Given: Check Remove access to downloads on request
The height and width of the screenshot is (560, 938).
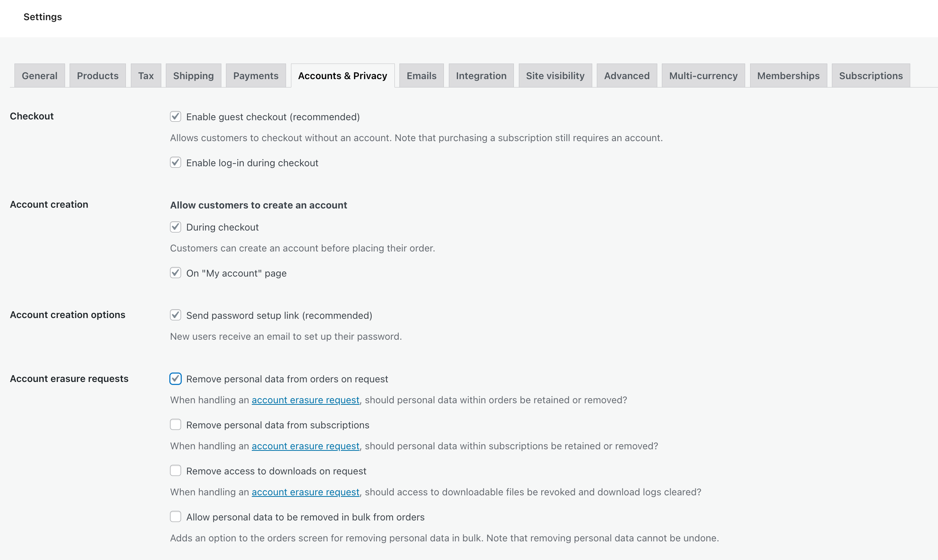Looking at the screenshot, I should coord(175,471).
